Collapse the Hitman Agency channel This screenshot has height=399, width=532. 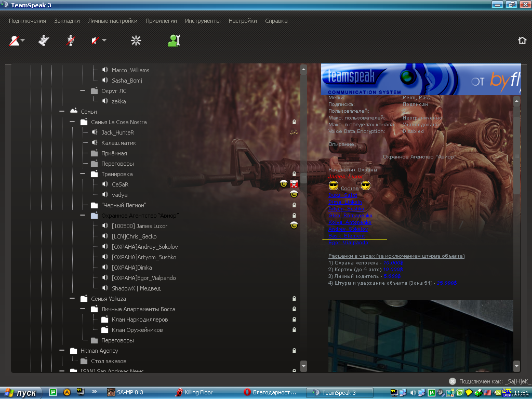tap(62, 351)
